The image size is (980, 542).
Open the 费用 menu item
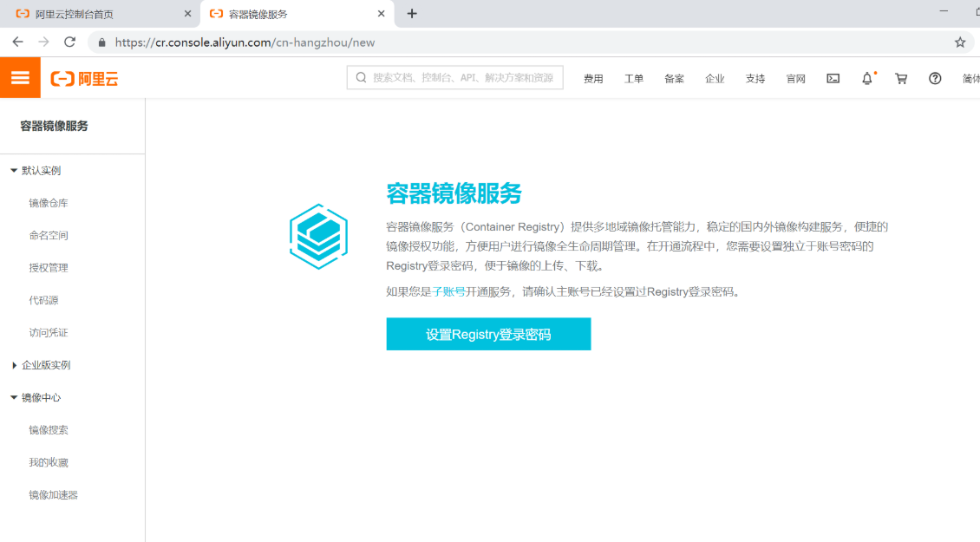(x=593, y=78)
